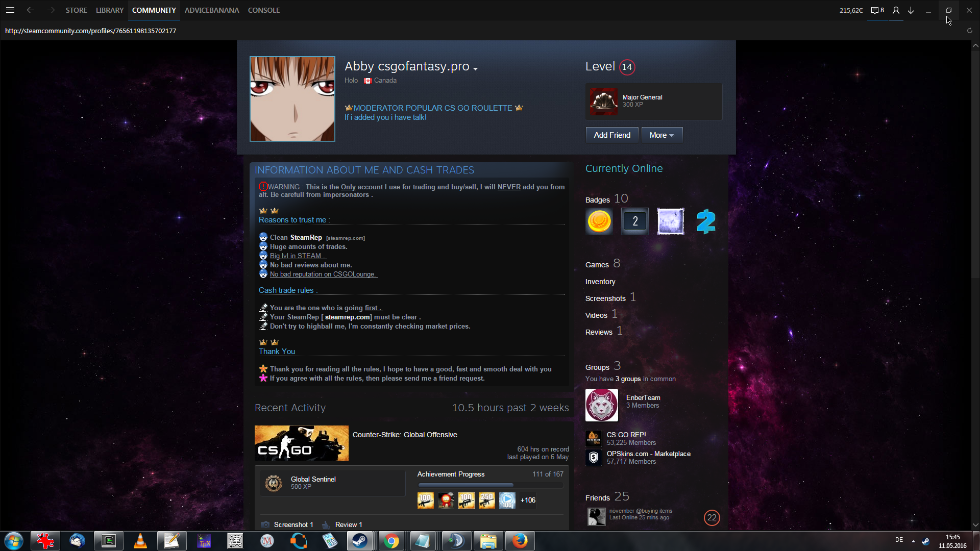
Task: Click the friends profile icon in the top bar
Action: click(x=896, y=10)
